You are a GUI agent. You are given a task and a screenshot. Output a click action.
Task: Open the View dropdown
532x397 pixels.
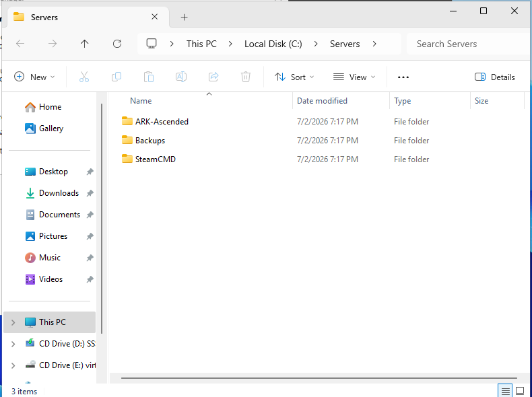pos(354,77)
